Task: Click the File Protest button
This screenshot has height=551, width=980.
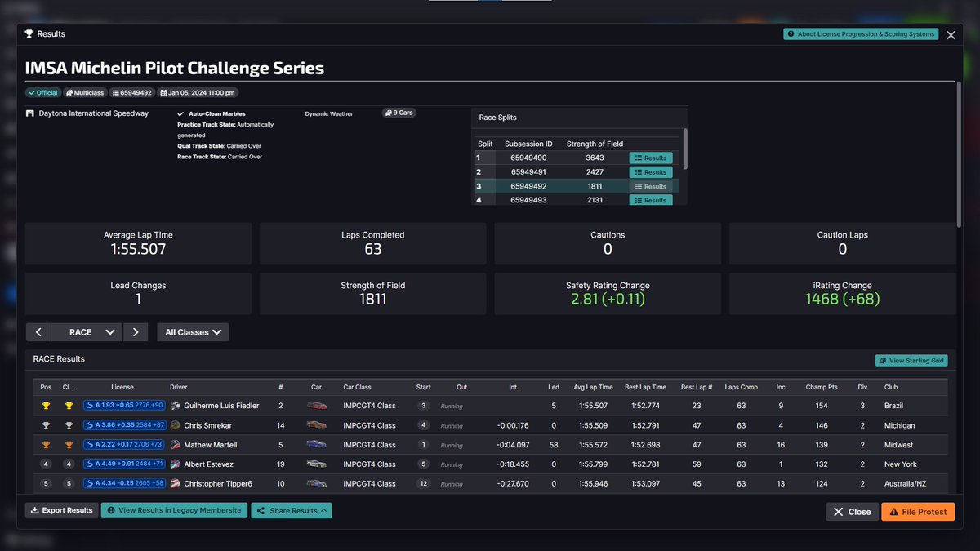Action: (x=918, y=512)
